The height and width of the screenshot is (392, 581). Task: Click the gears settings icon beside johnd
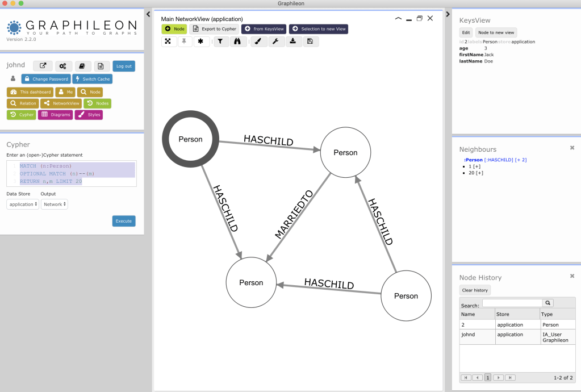(62, 66)
